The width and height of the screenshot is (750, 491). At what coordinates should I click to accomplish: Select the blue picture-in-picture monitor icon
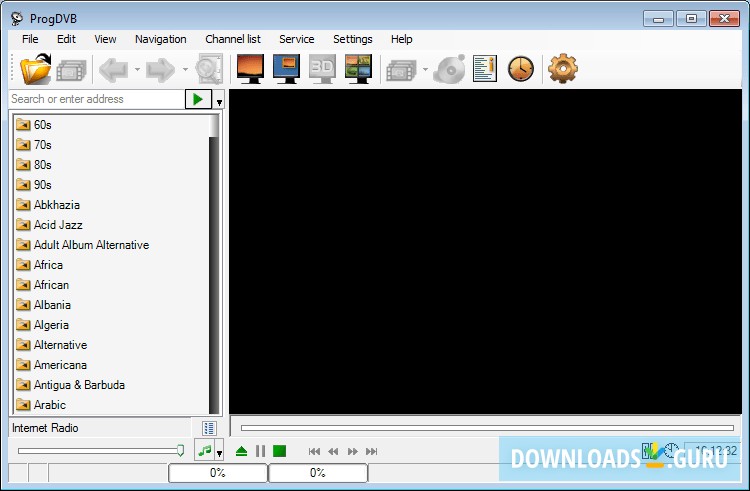tap(287, 69)
